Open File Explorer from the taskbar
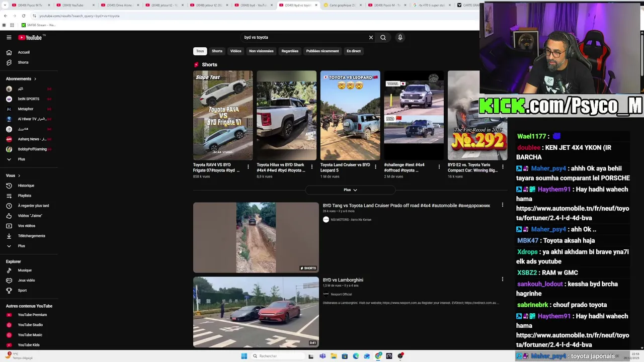The image size is (644, 362). click(334, 356)
